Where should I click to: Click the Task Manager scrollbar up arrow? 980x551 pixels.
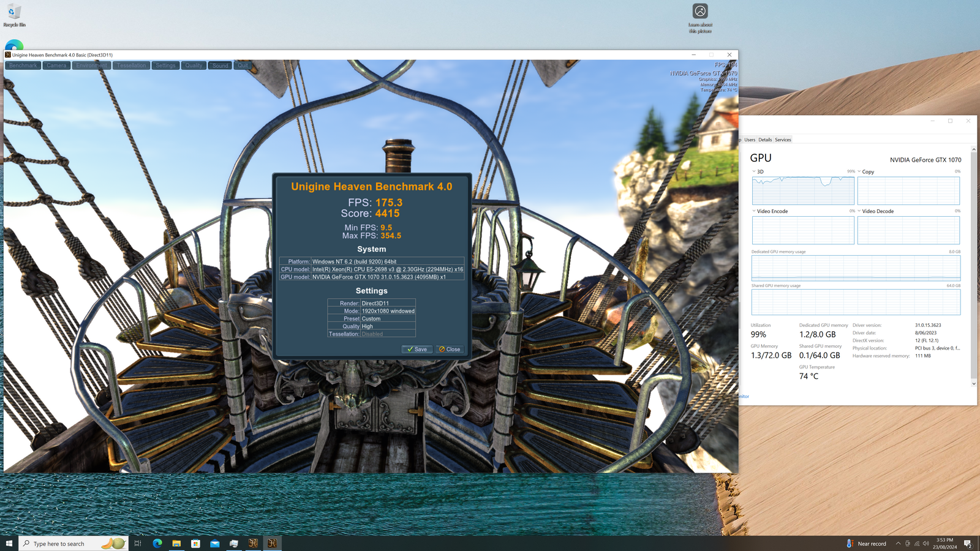point(974,149)
